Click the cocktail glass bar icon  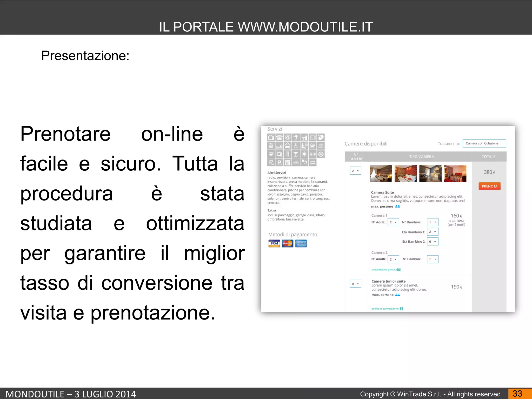(x=296, y=154)
